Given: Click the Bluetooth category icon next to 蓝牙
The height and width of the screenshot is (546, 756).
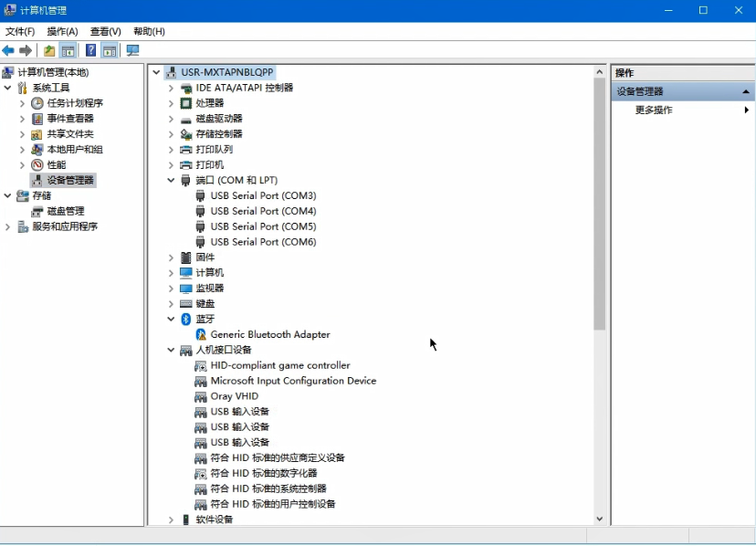Looking at the screenshot, I should pyautogui.click(x=185, y=319).
